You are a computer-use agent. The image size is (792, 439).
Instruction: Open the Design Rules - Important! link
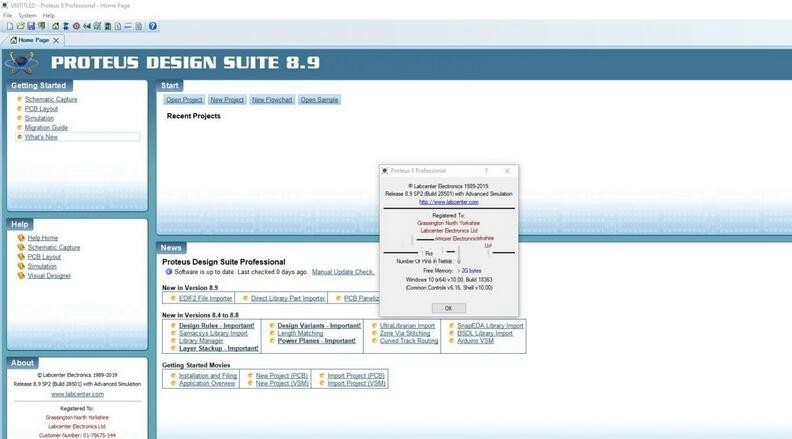click(x=216, y=326)
